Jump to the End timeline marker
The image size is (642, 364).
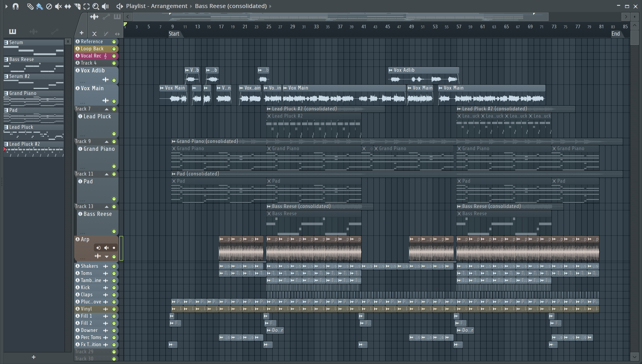pyautogui.click(x=615, y=34)
